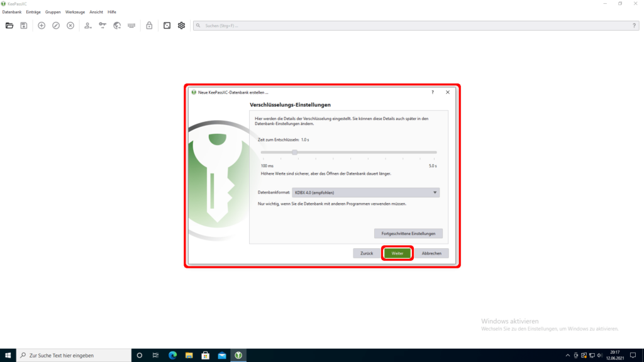Click the '100 ms' slider label
The height and width of the screenshot is (362, 644).
[x=267, y=166]
